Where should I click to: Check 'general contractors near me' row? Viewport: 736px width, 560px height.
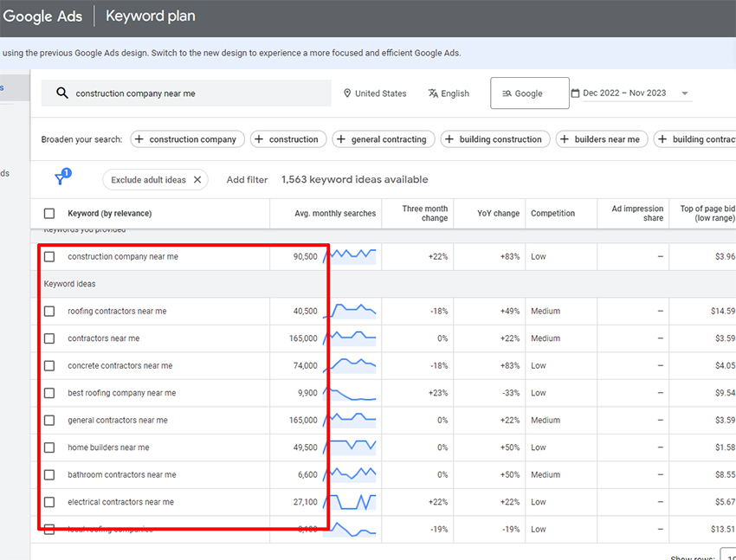49,420
